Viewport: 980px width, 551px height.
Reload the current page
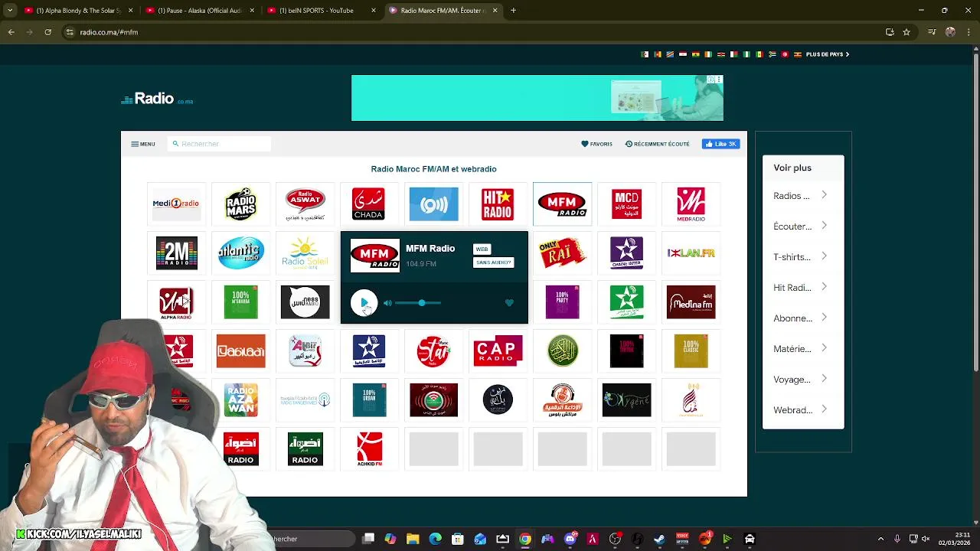[x=47, y=32]
